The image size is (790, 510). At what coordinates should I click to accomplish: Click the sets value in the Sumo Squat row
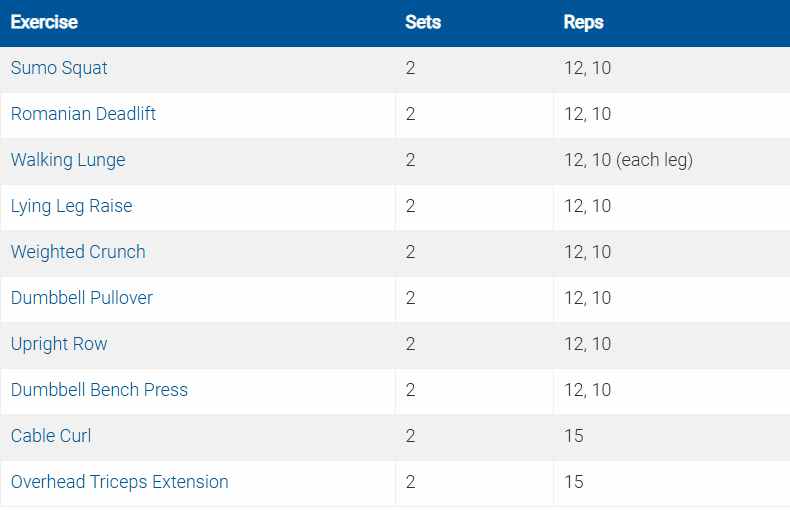(x=411, y=69)
